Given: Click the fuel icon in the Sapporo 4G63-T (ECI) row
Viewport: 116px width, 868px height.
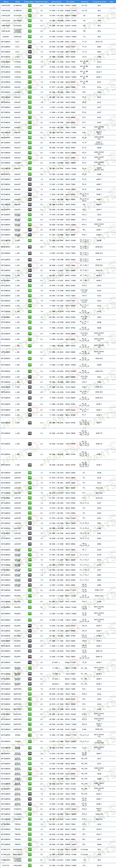Looking at the screenshot, I should (30, 724).
